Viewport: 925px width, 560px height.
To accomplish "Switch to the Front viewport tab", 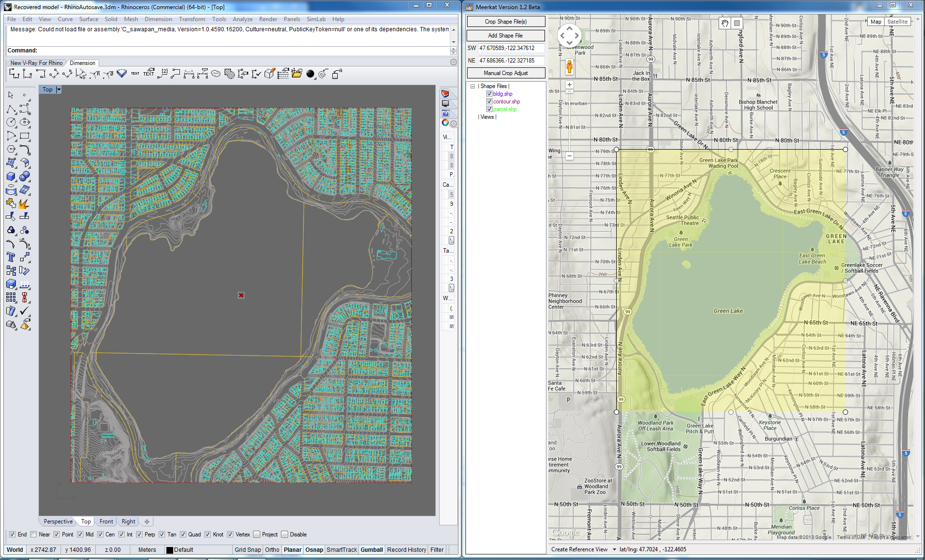I will click(x=106, y=522).
